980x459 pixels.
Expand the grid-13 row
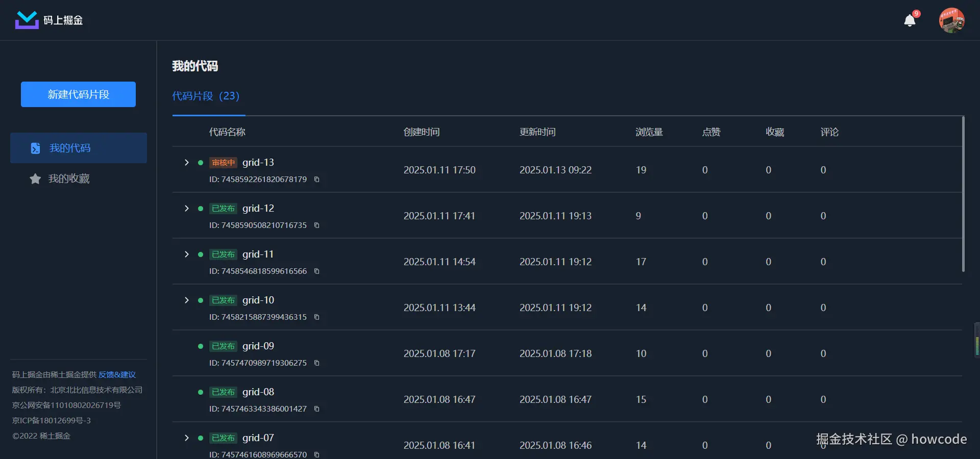187,163
